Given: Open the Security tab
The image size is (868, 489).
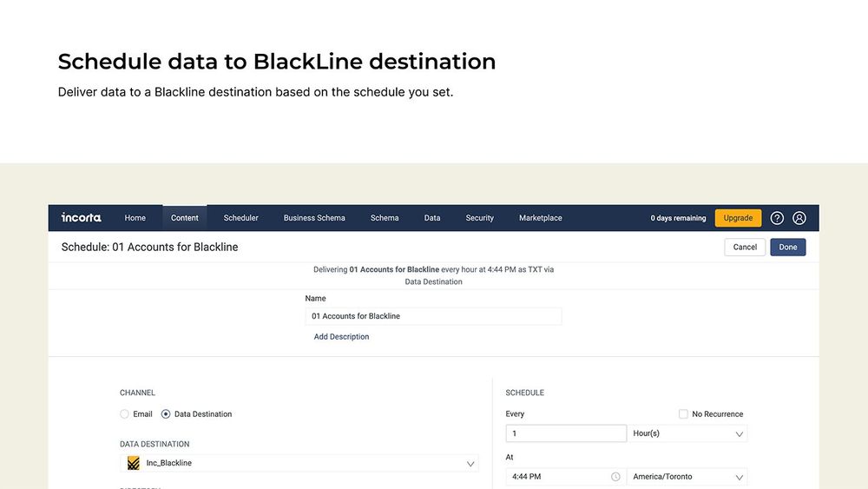Looking at the screenshot, I should (x=479, y=218).
